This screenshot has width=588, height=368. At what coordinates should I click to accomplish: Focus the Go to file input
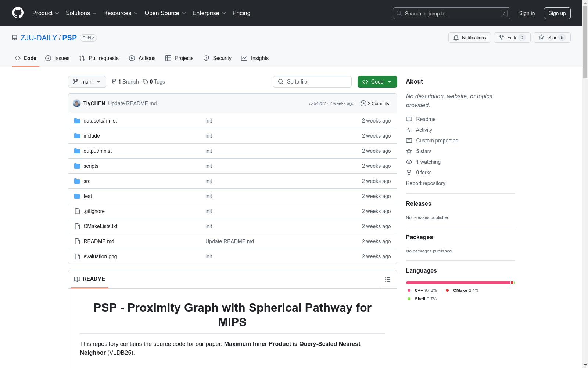tap(312, 82)
